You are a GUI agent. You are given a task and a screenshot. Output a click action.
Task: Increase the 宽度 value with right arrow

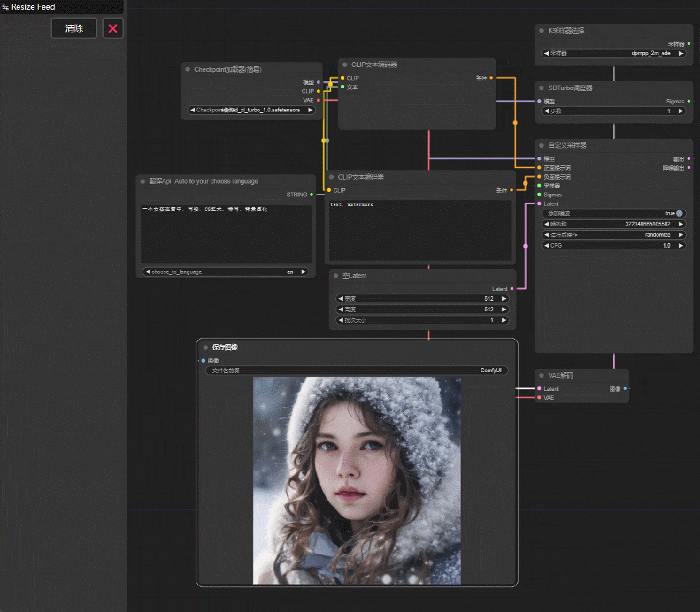pyautogui.click(x=504, y=299)
